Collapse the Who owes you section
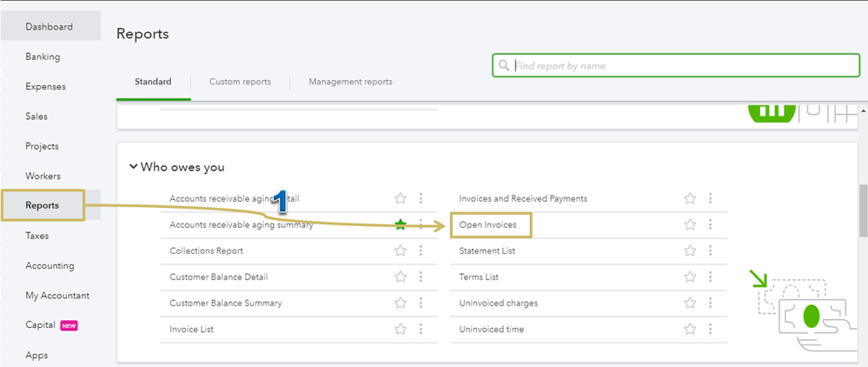 133,167
